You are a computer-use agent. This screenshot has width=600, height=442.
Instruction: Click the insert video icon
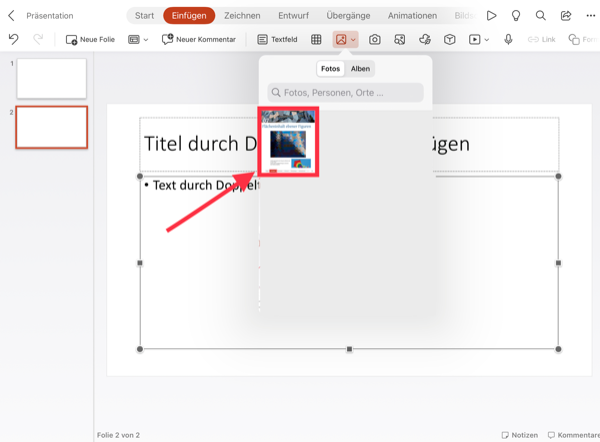point(474,39)
